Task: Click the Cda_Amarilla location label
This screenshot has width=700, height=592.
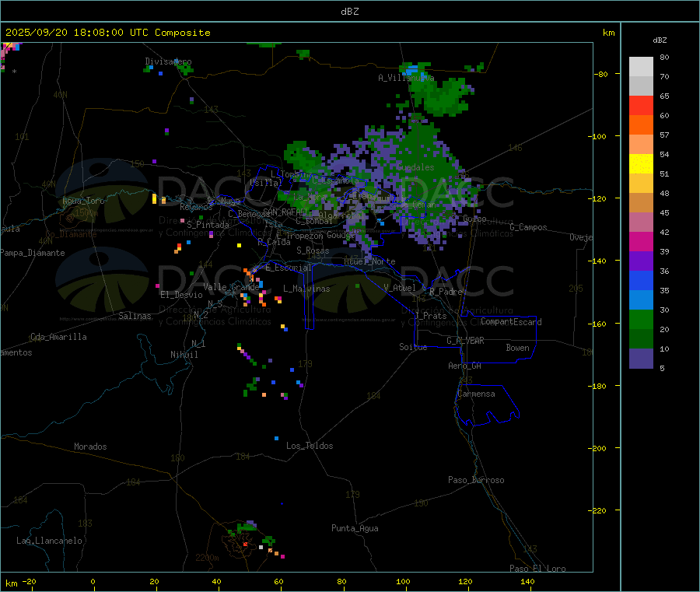Action: [x=58, y=337]
